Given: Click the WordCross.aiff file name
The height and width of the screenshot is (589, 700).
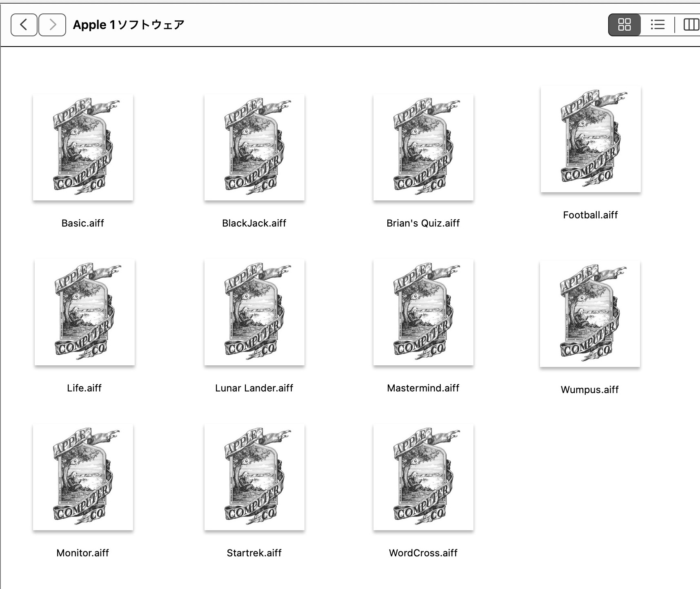Looking at the screenshot, I should 423,553.
